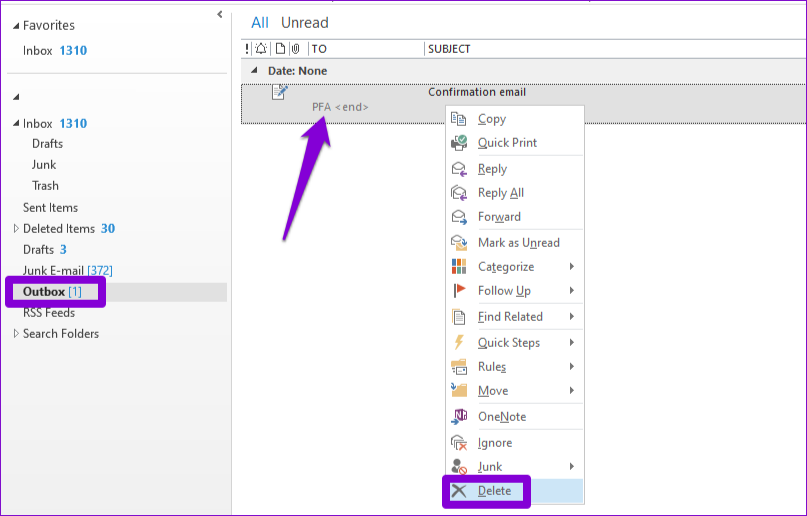Click the Categorize colored squares icon
The height and width of the screenshot is (516, 807).
click(x=459, y=266)
